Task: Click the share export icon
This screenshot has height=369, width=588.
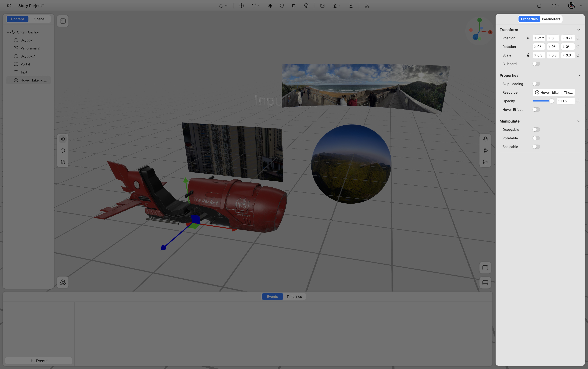Action: pyautogui.click(x=539, y=6)
